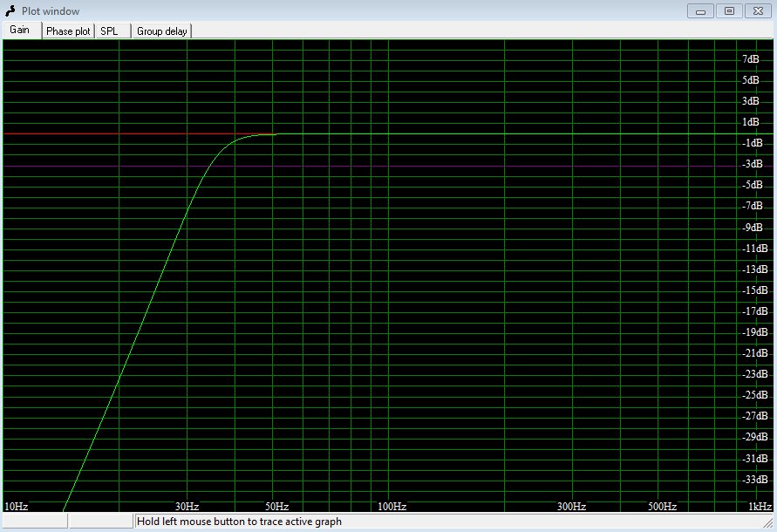777x532 pixels.
Task: Click the window resize grip
Action: 768,522
